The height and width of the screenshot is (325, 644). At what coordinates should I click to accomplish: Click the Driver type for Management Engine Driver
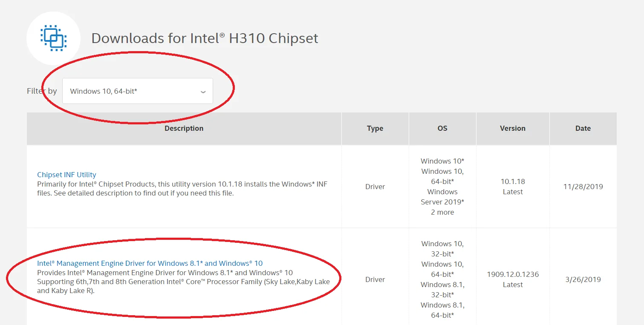point(375,279)
